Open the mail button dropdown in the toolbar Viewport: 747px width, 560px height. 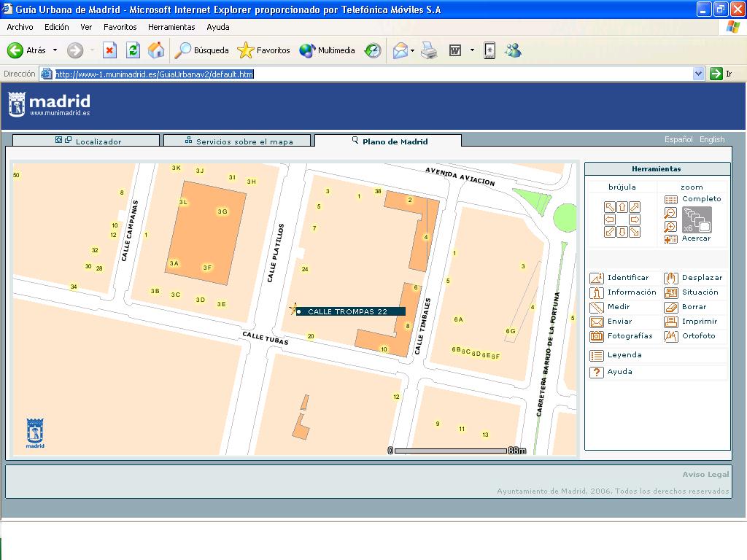click(413, 50)
